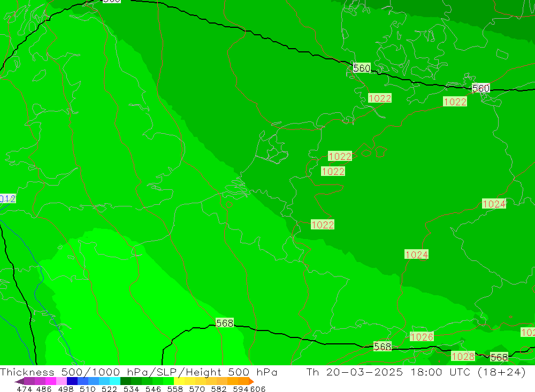Click the forecast date 'Th 20-03-2025 18:00 UTC'

click(388, 372)
